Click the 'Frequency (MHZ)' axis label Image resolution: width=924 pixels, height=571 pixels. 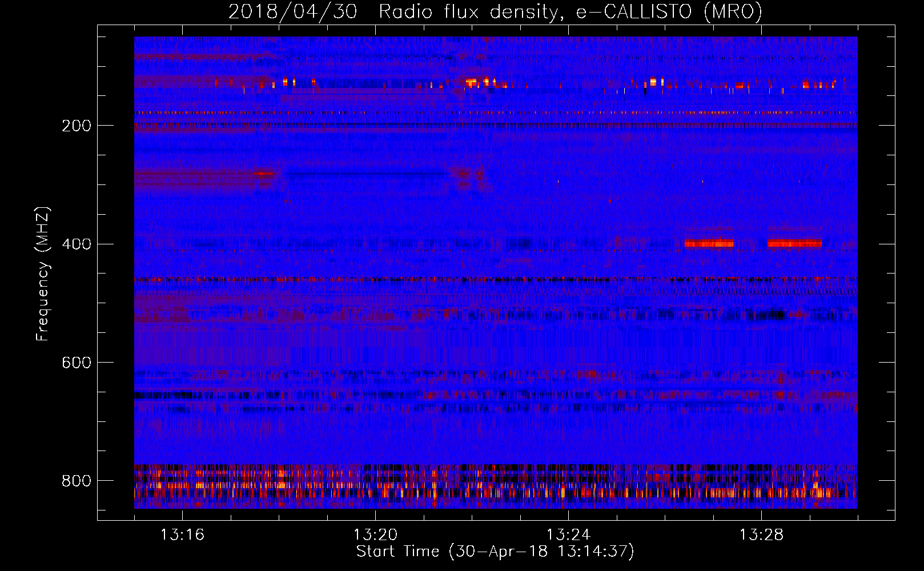43,274
